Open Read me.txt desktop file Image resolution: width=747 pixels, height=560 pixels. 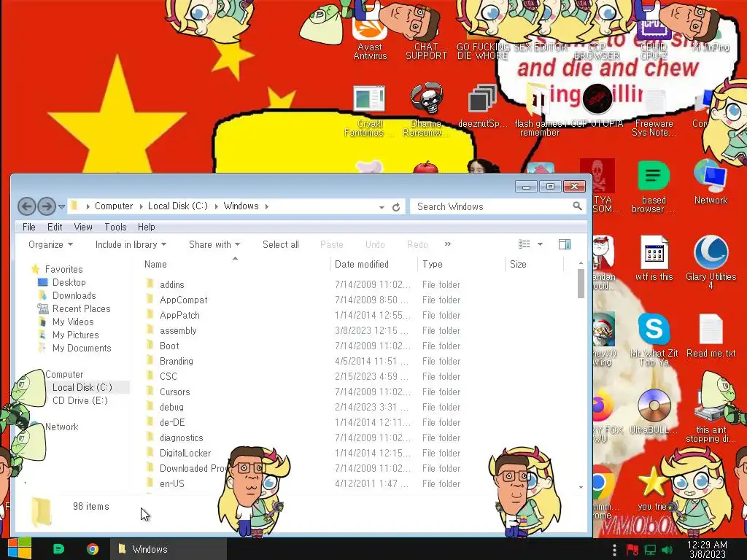click(x=711, y=336)
